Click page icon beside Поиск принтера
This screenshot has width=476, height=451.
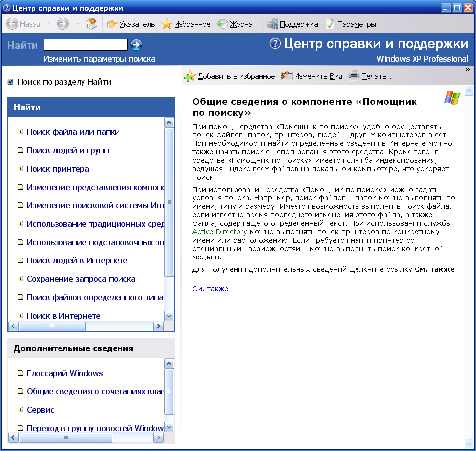click(20, 169)
